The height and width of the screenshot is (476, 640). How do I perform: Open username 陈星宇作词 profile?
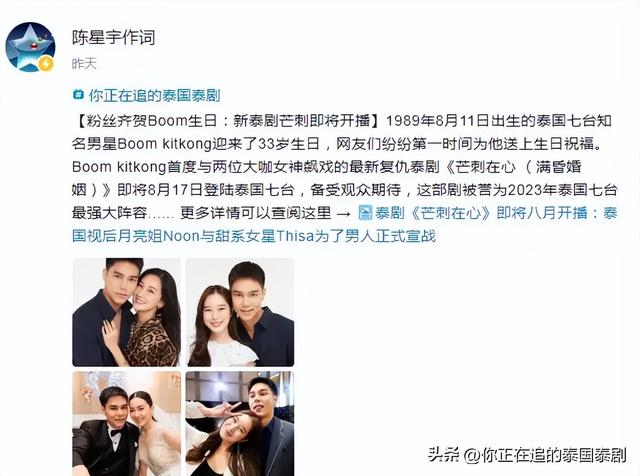pos(114,38)
